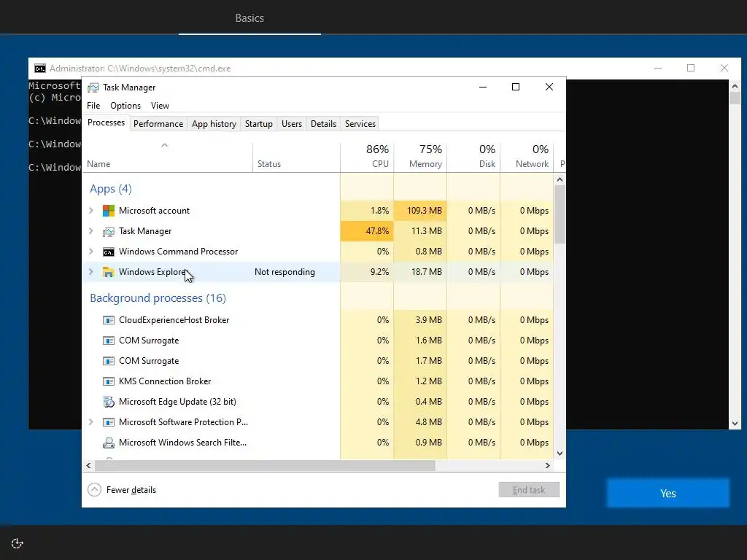This screenshot has height=560, width=747.
Task: Sort processes by Network column
Action: [527, 157]
